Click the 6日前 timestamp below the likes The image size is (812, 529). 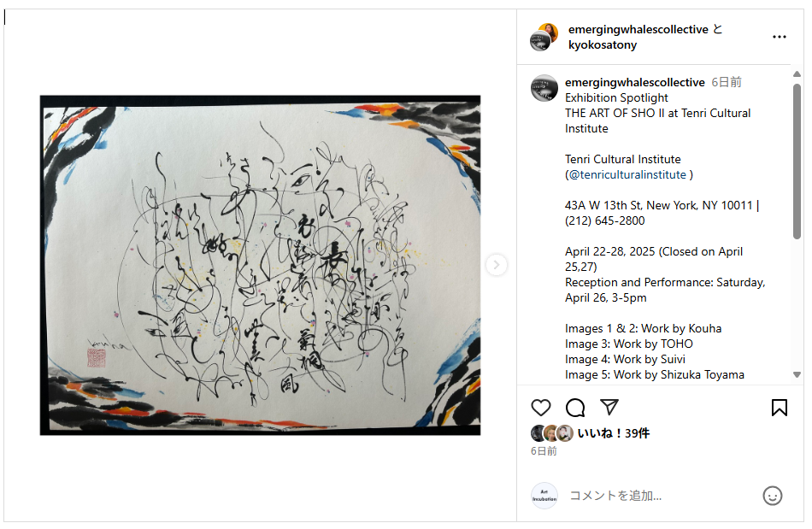click(x=544, y=451)
